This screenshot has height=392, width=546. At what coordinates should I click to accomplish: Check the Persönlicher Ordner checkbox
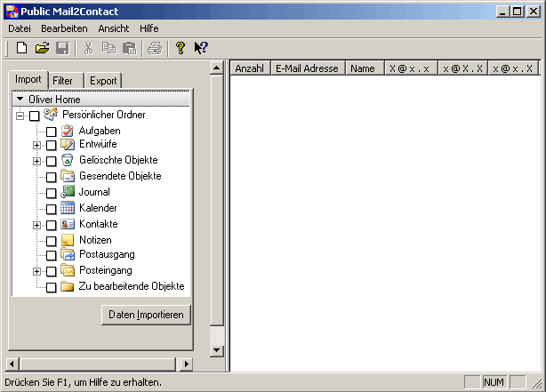click(x=34, y=116)
